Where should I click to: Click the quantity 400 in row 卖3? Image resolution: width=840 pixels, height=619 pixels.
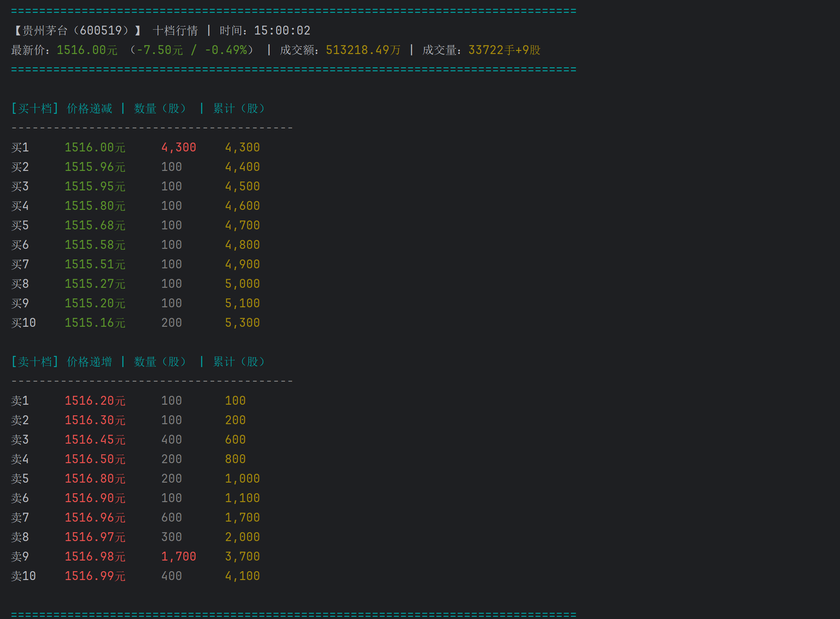click(x=171, y=440)
